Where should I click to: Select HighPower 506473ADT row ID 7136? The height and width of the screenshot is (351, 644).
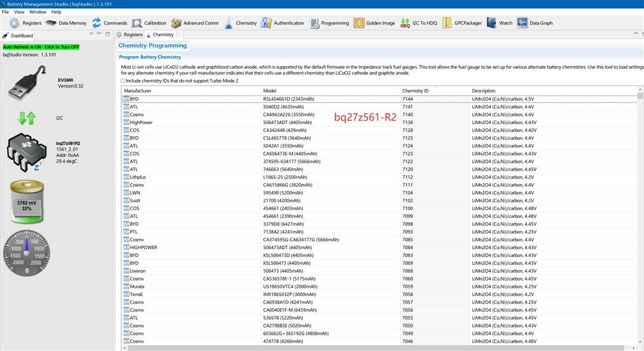379,122
